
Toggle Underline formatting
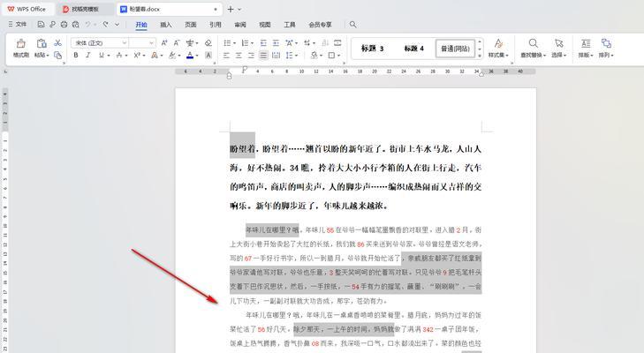click(x=101, y=55)
